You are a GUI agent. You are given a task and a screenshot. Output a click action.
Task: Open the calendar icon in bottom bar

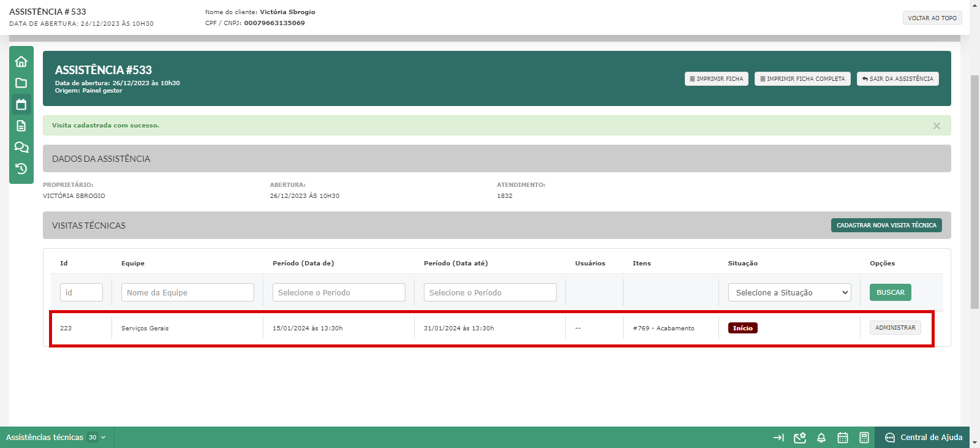tap(843, 438)
